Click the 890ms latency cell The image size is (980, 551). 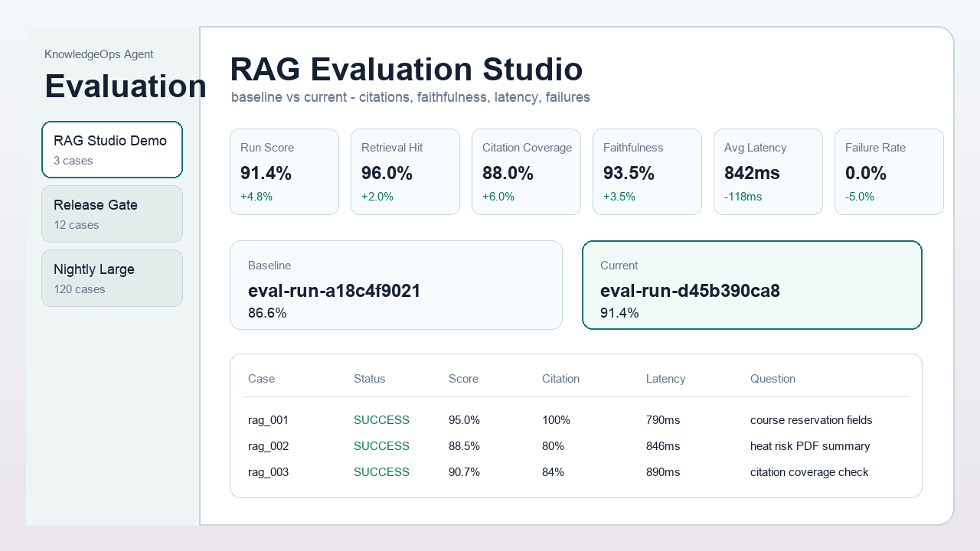(x=663, y=472)
